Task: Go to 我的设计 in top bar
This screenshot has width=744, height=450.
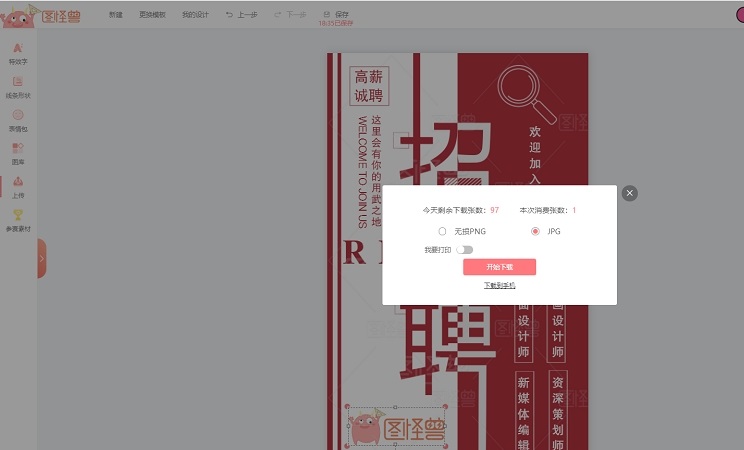Action: tap(195, 15)
